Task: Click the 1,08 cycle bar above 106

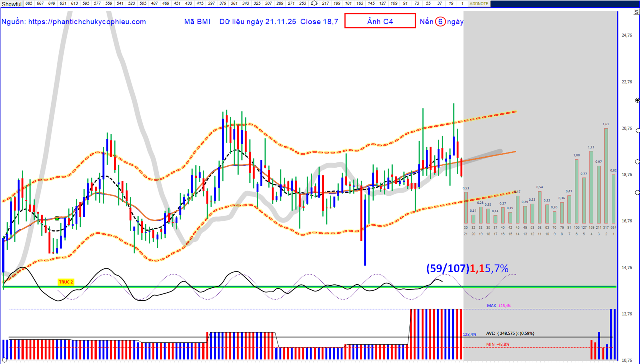Action: pyautogui.click(x=576, y=191)
